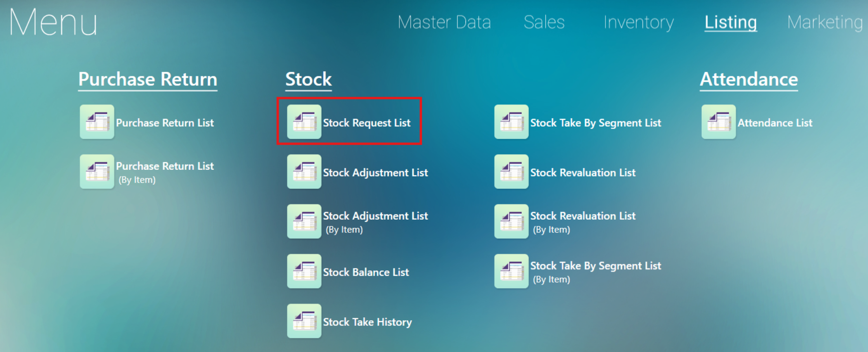Open Purchase Return List (By Item) icon
Viewport: 868px width, 352px height.
(97, 172)
